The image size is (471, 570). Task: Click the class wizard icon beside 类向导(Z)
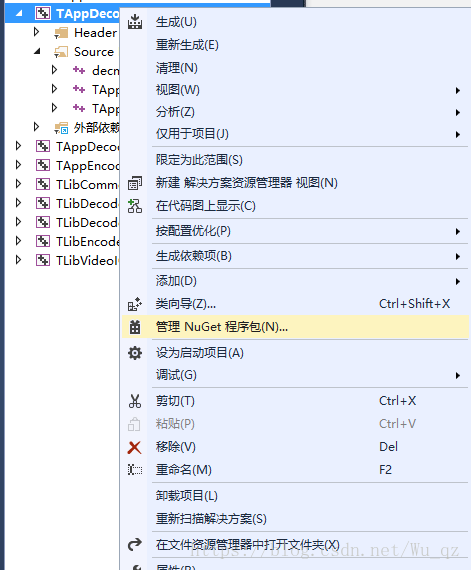coord(135,304)
